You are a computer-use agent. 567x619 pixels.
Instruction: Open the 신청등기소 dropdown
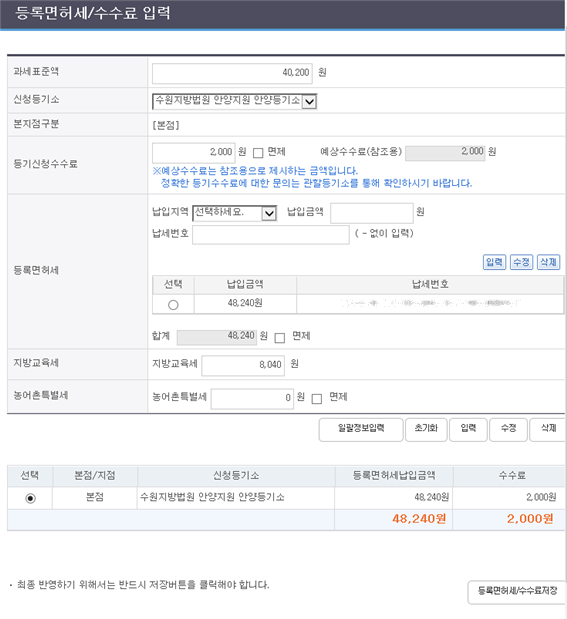235,101
